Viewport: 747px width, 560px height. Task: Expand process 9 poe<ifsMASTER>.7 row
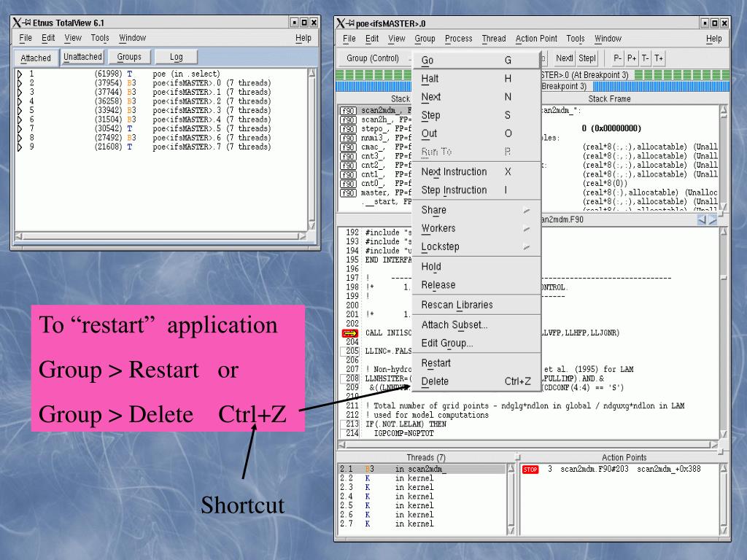coord(20,147)
